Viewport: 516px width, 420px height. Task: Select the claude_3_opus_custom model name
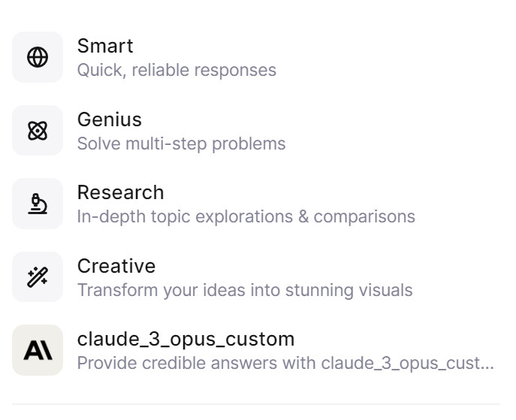(x=186, y=339)
